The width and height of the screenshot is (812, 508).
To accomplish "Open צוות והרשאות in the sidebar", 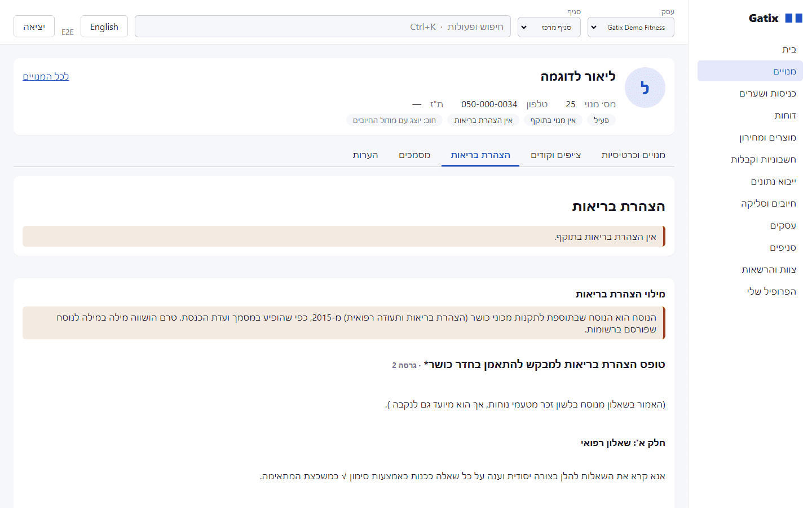I will [x=750, y=270].
